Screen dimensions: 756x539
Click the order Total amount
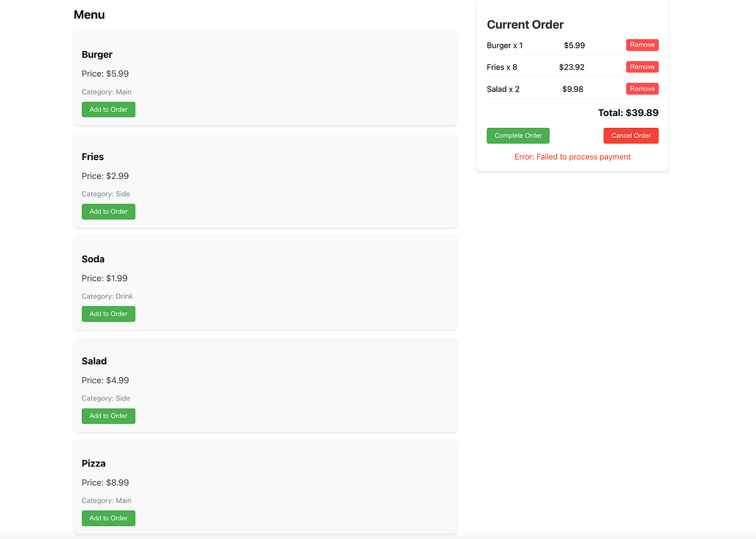tap(628, 112)
